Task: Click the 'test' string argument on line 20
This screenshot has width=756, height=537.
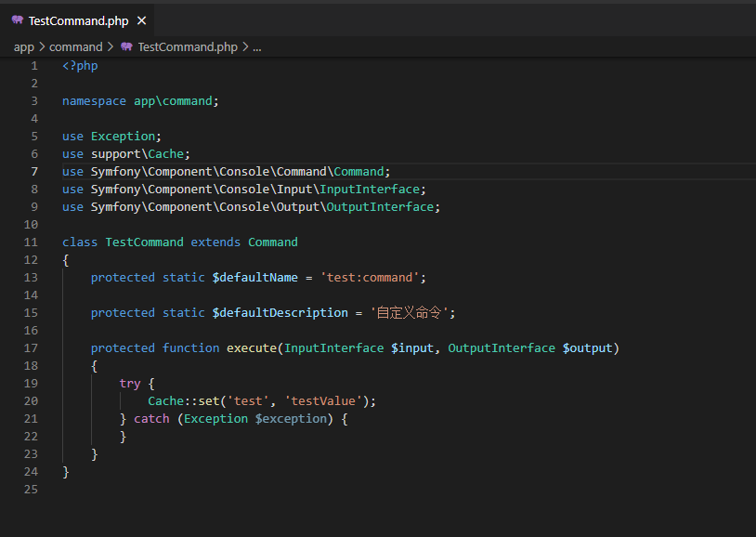Action: pos(248,401)
